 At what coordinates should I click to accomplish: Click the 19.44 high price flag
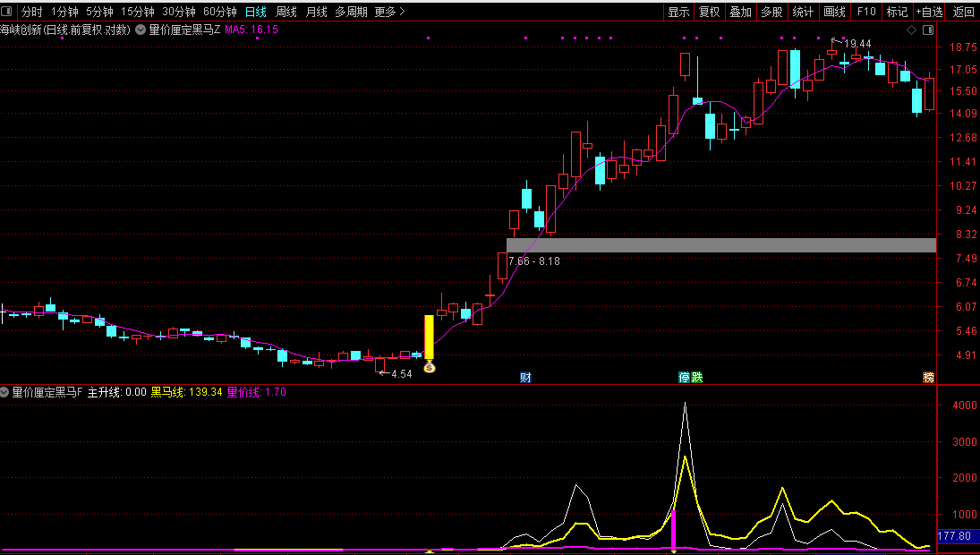click(x=855, y=43)
